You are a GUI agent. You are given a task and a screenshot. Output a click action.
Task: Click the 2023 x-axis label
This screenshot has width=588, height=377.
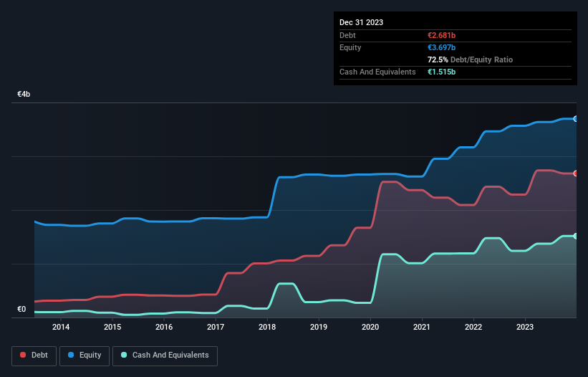coord(525,327)
